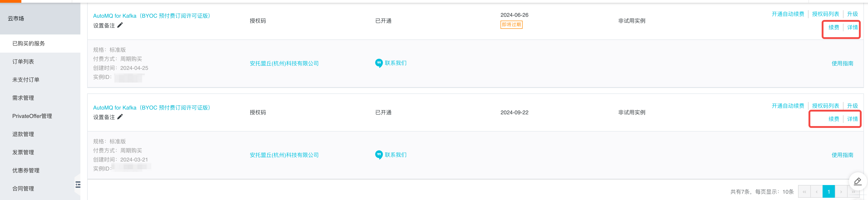Jump to first page double-arrow
Screen dimensions: 868x200
(x=804, y=192)
